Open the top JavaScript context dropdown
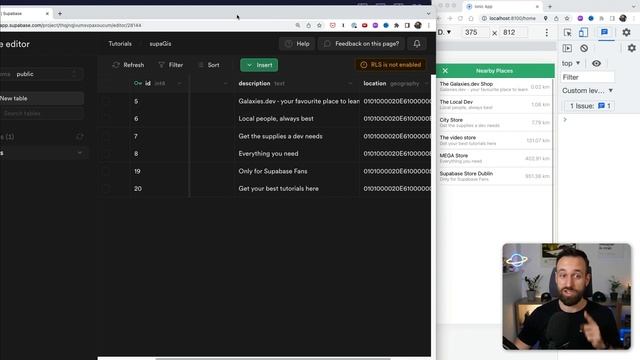 click(x=571, y=63)
